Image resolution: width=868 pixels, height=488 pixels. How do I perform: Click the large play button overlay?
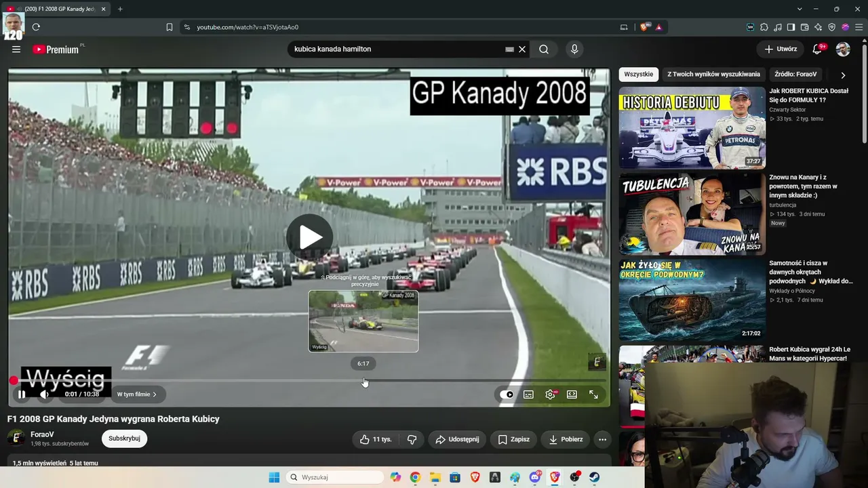309,237
